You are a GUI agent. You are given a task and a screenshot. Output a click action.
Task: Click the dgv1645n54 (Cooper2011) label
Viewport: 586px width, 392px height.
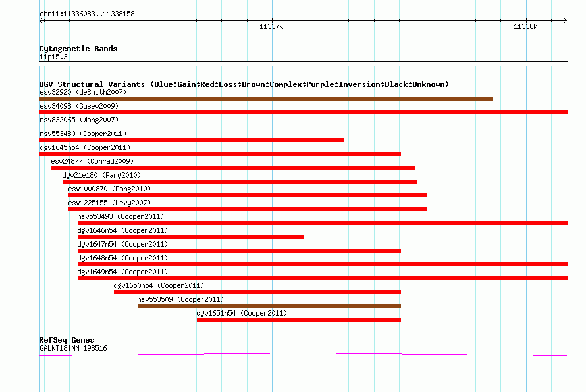tap(85, 147)
